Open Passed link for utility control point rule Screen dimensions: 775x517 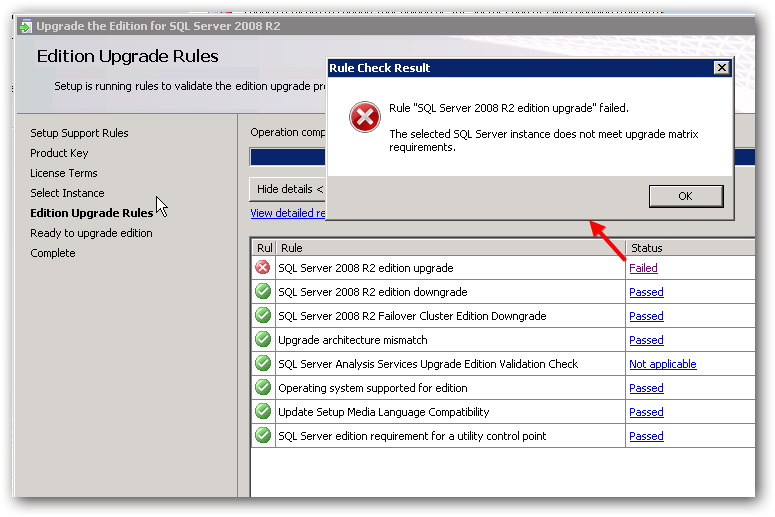click(x=646, y=436)
